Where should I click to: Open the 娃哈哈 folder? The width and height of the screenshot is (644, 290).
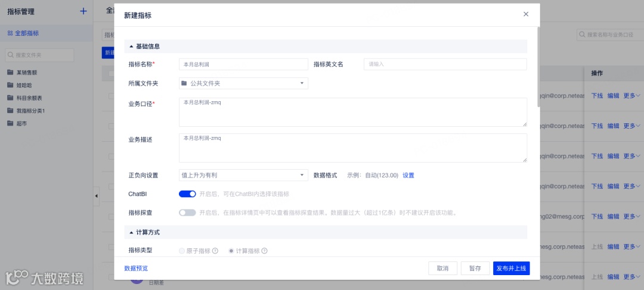(24, 85)
